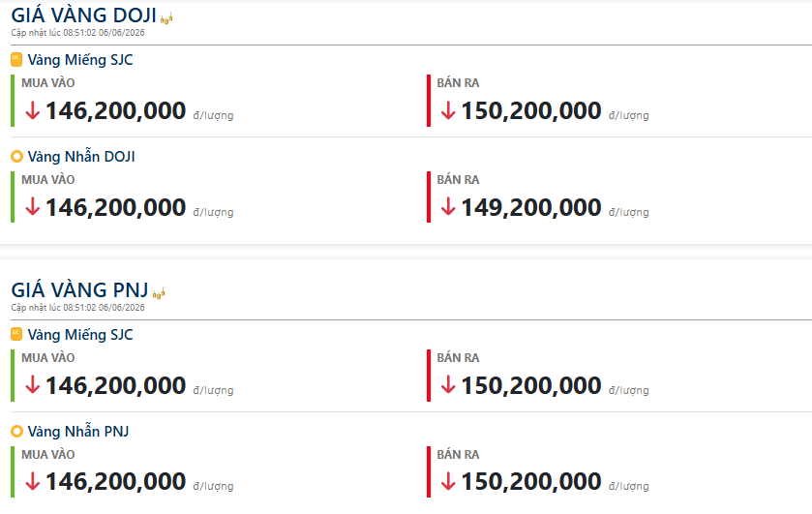Click the down arrow beside PNJ ring buy price
Viewport: 812px width, 514px height.
click(33, 481)
